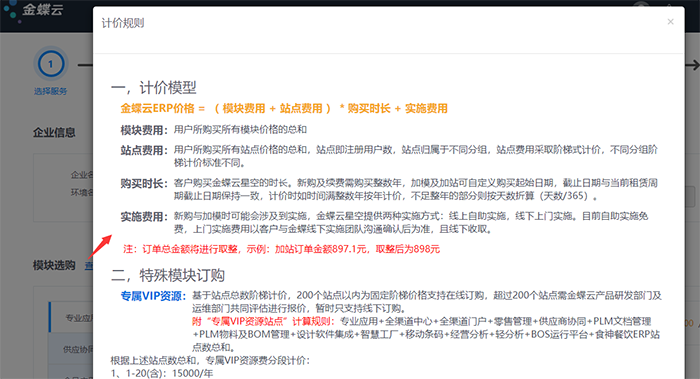Click the line 根据上述站点数总和

[x=210, y=360]
